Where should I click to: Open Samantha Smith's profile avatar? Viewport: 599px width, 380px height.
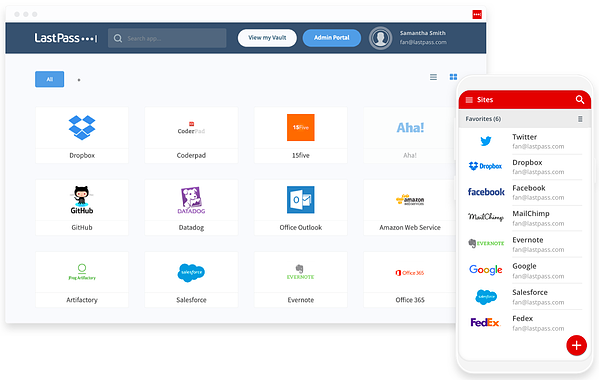(380, 38)
